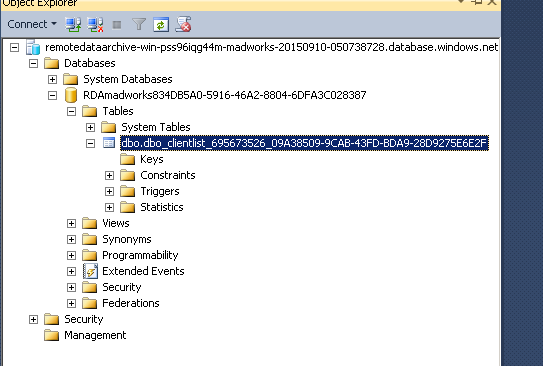The image size is (543, 366).
Task: Select the Programmability folder icon
Action: [x=90, y=256]
